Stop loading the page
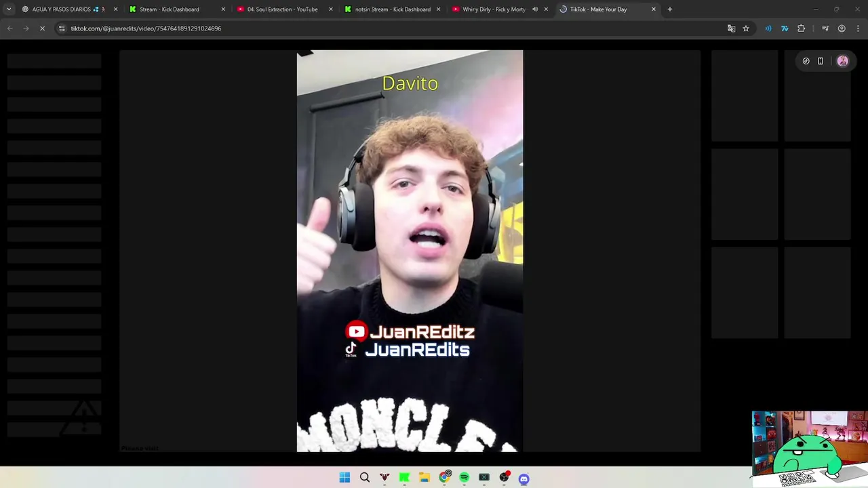Image resolution: width=868 pixels, height=488 pixels. [42, 28]
